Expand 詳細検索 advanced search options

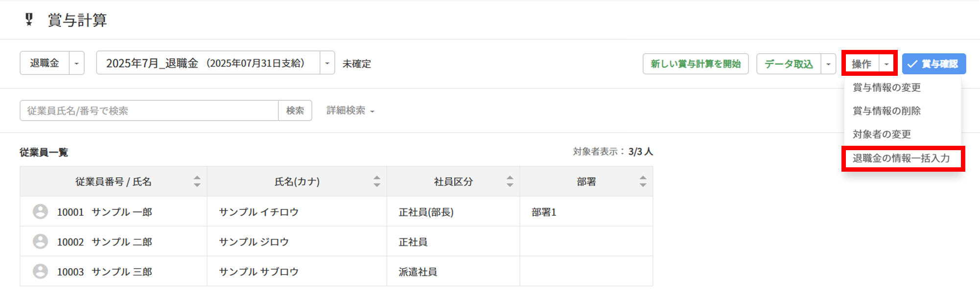coord(350,111)
